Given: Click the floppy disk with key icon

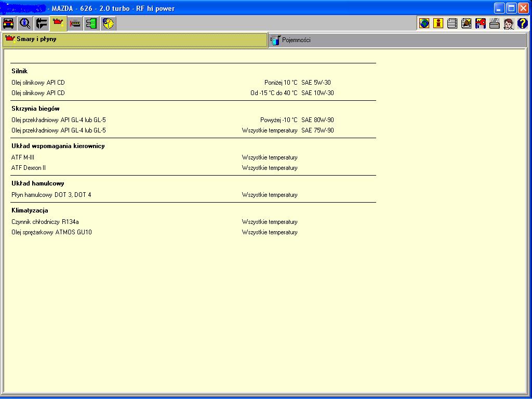Looking at the screenshot, I should 481,23.
